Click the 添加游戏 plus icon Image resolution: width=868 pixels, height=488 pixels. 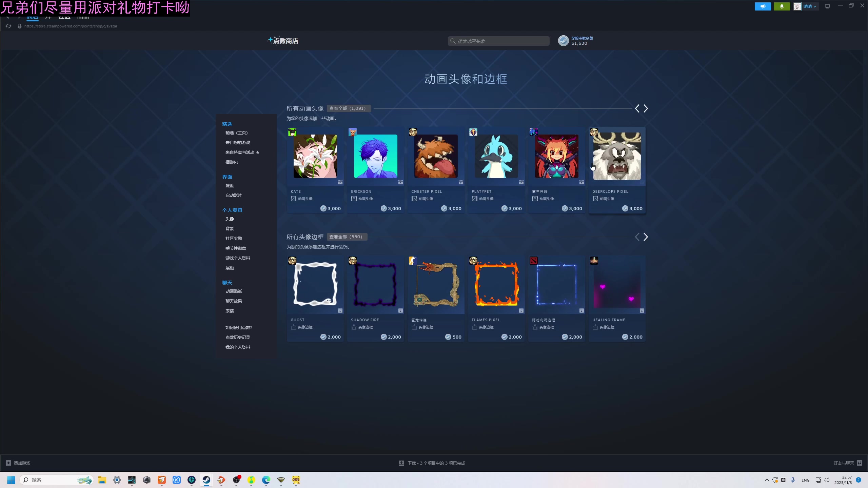8,463
